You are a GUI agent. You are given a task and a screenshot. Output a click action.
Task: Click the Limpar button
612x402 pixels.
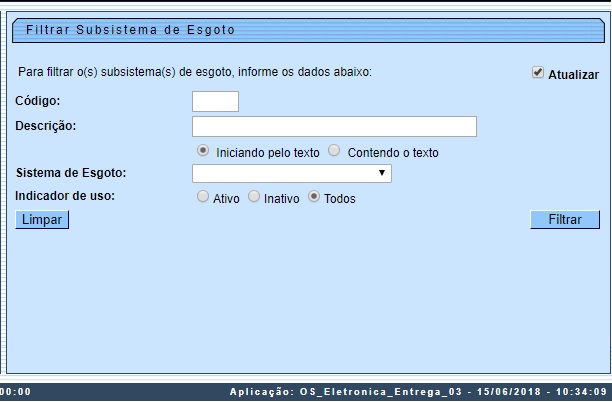(x=42, y=220)
